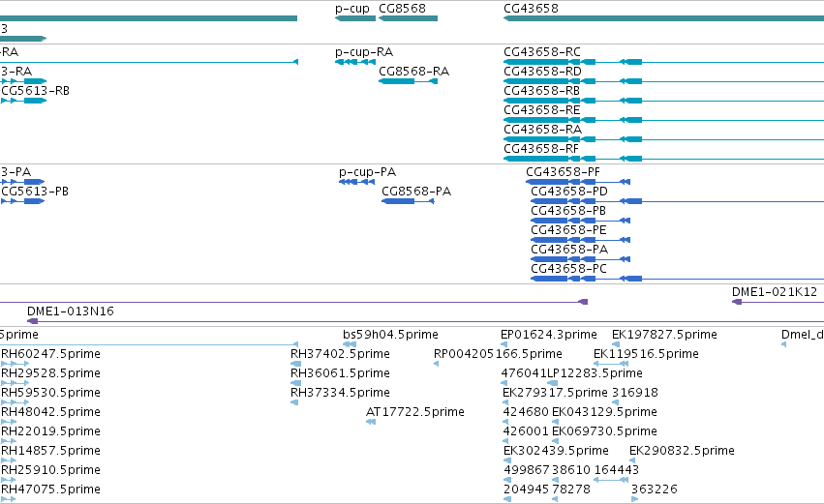Select the CG8568-PA protein label
The width and height of the screenshot is (824, 504).
pyautogui.click(x=416, y=192)
